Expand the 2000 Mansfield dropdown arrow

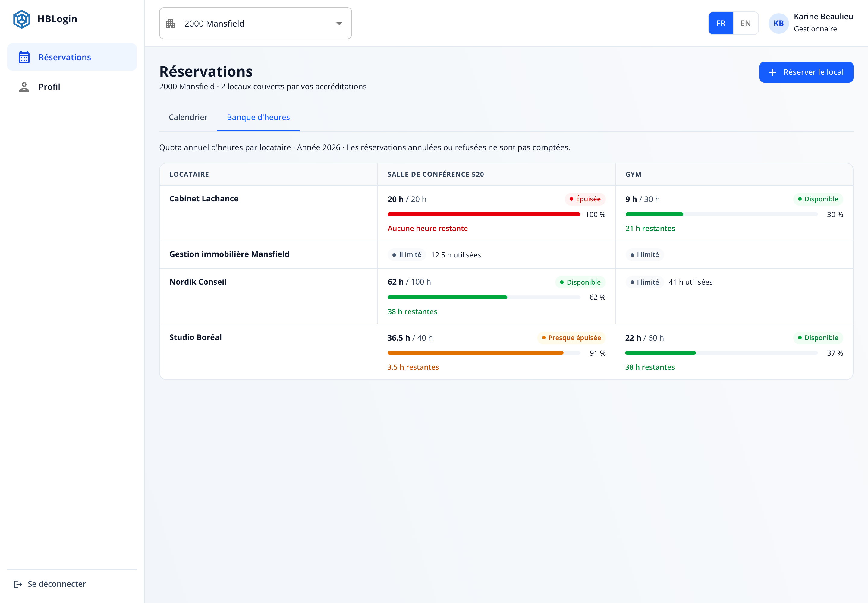coord(339,24)
